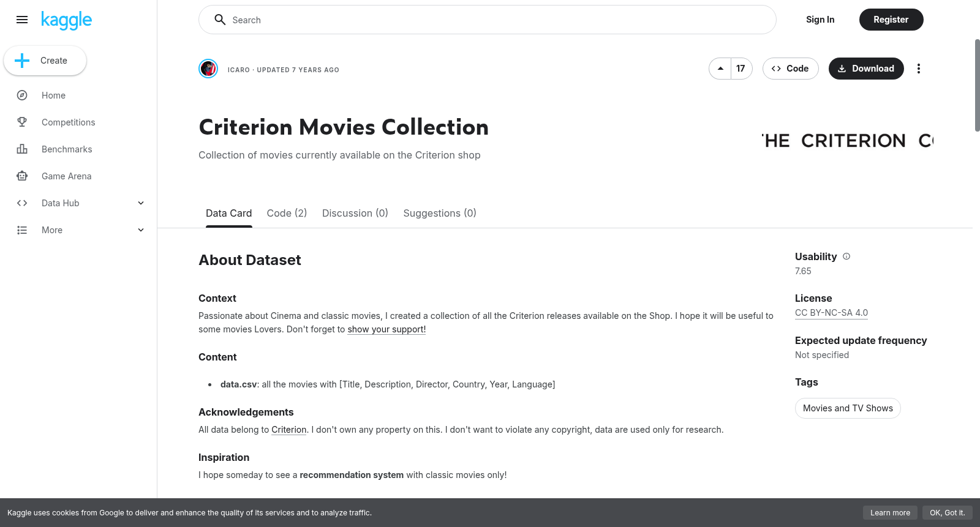
Task: Click the ICARO author name
Action: point(239,70)
